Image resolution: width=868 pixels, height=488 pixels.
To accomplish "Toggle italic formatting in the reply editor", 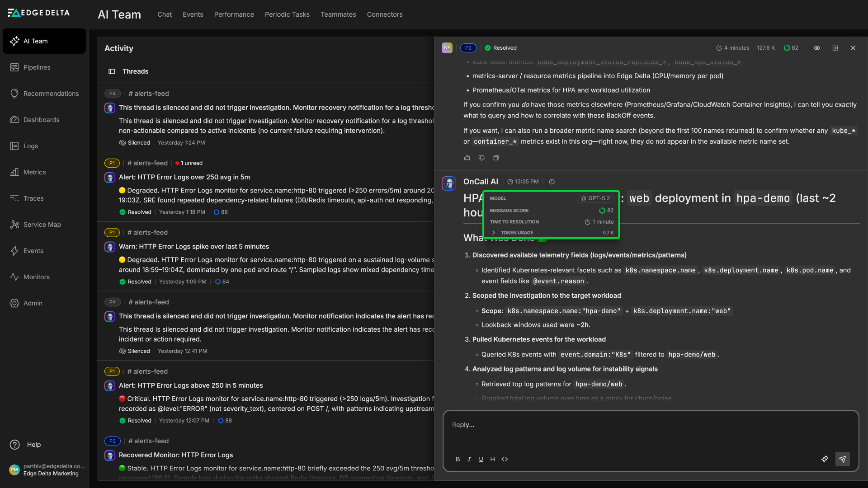I will (x=469, y=459).
